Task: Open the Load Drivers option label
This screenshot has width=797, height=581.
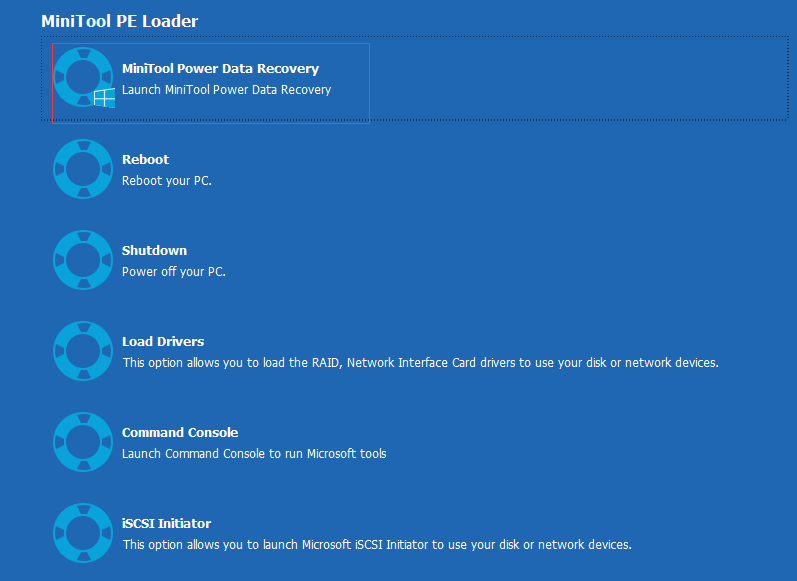Action: point(163,342)
